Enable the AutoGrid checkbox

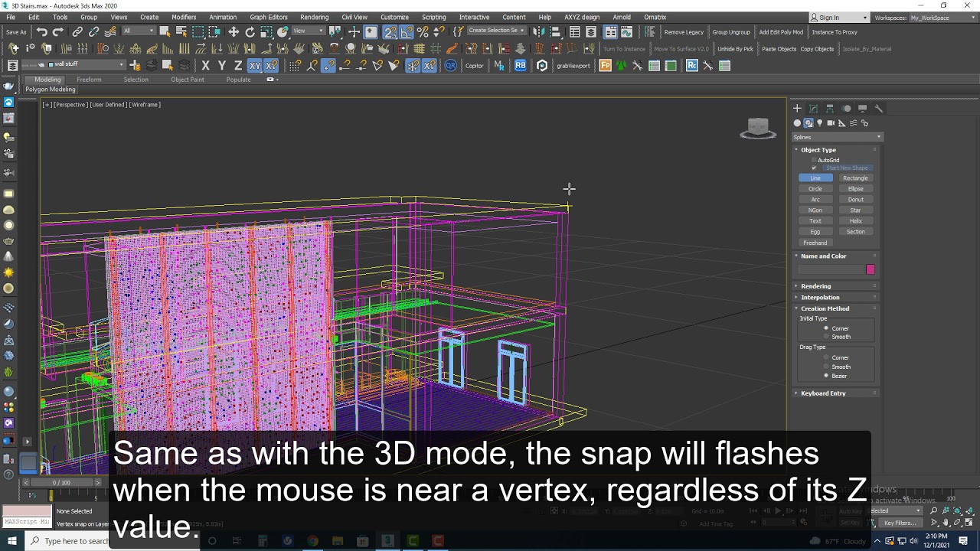pos(814,160)
